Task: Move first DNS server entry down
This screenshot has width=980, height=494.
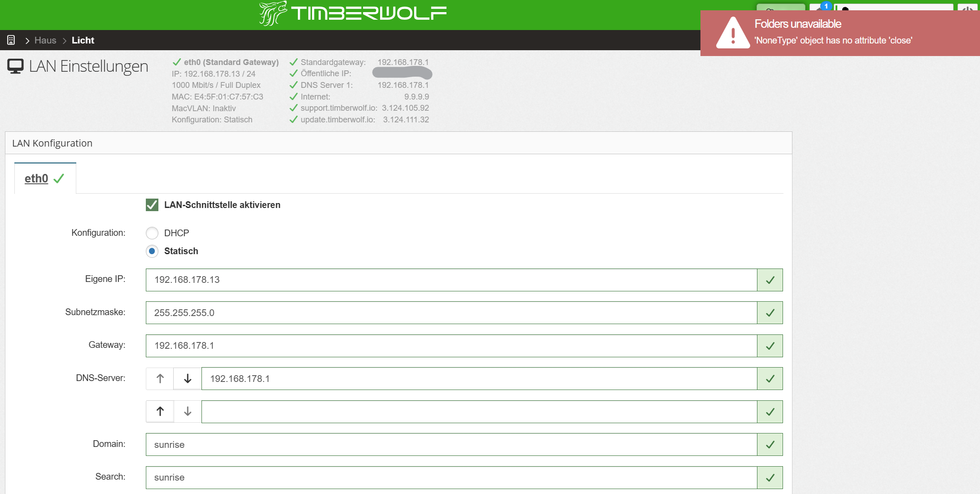Action: pos(188,379)
